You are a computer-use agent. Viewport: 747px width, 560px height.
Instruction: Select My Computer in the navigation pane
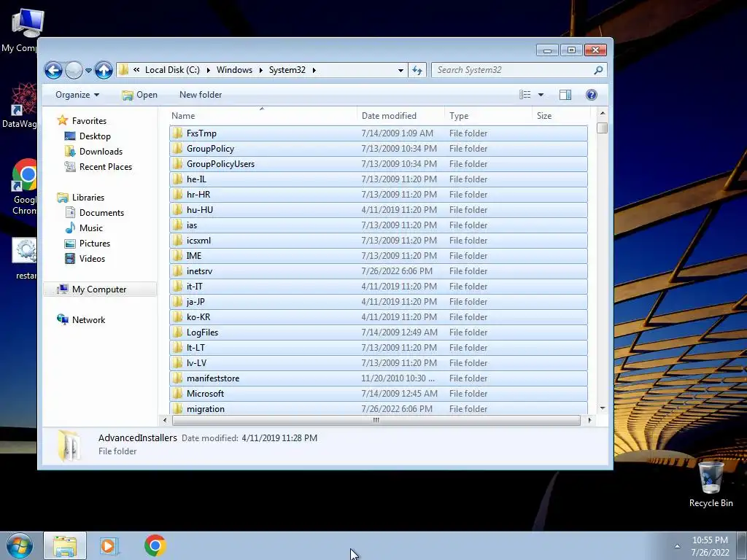pyautogui.click(x=99, y=289)
